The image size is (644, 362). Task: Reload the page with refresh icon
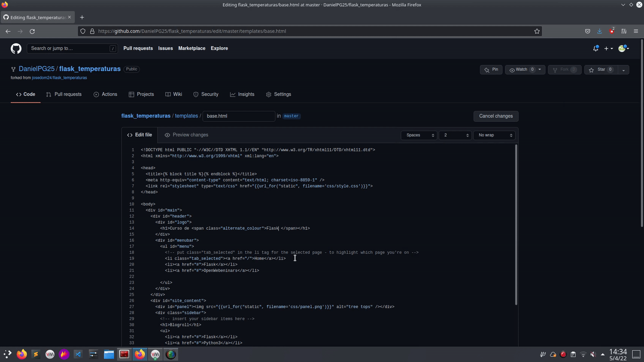pos(32,31)
